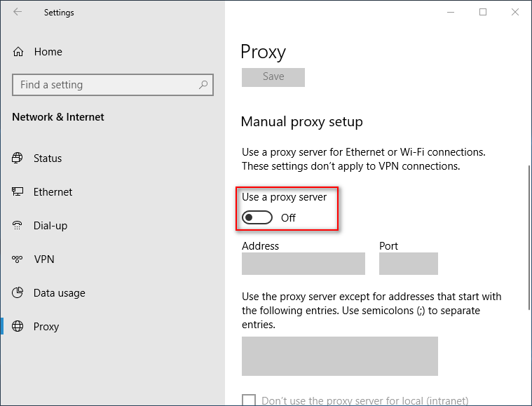Click the vertical scrollbar on the right
This screenshot has height=406, width=532.
click(x=528, y=238)
